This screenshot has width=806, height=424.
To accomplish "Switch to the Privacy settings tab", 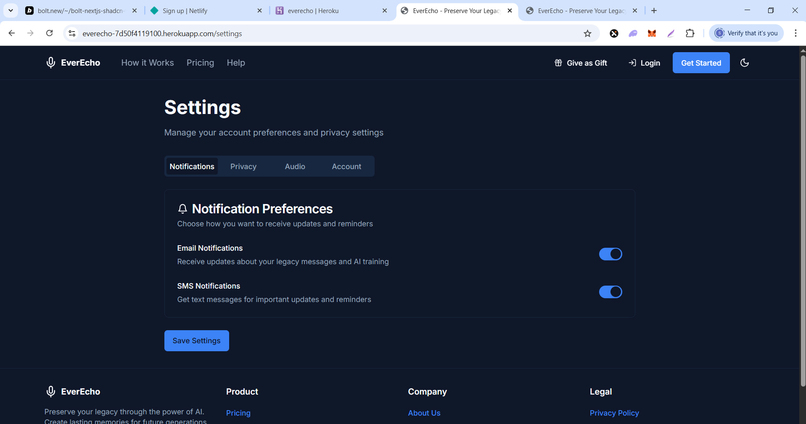I will [x=243, y=167].
